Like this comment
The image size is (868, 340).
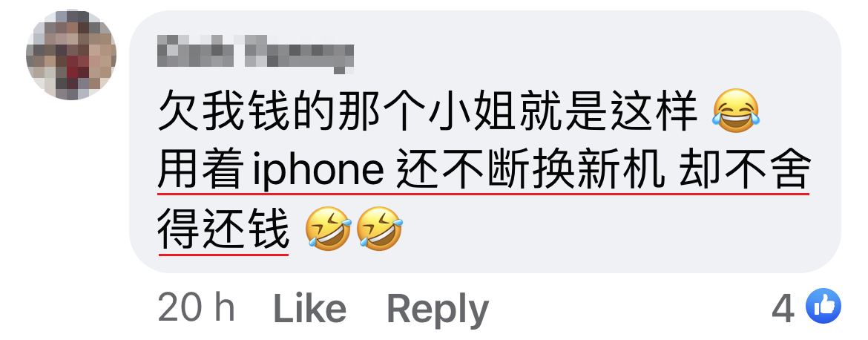tap(310, 308)
